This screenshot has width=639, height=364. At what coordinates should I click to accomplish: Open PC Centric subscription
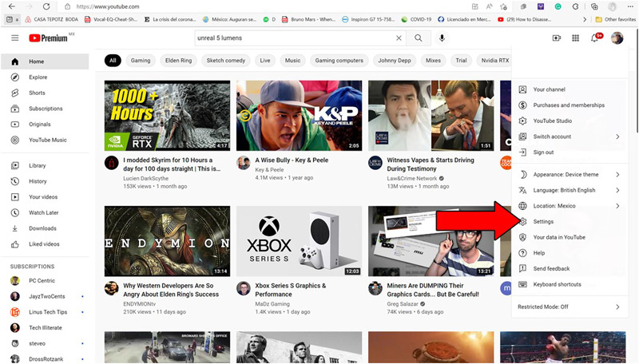[45, 280]
